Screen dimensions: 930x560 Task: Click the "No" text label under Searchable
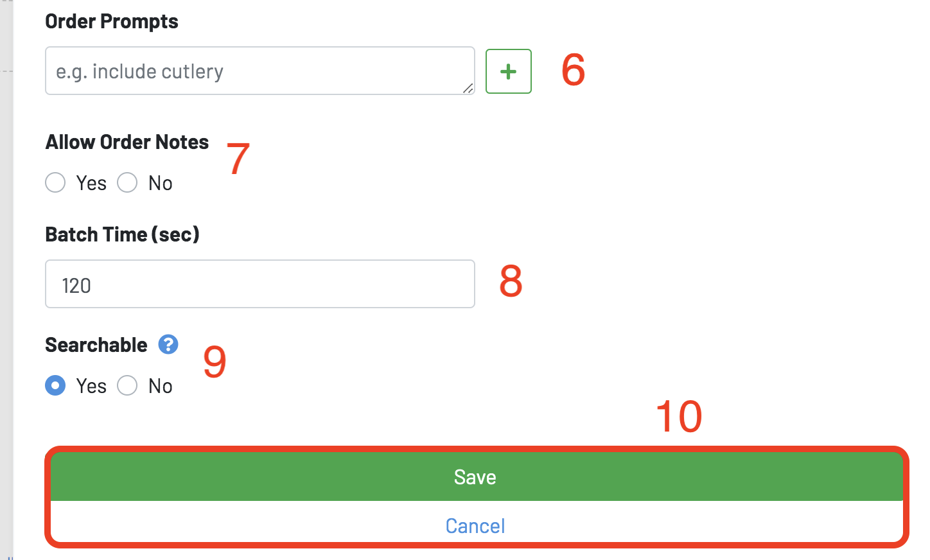(161, 386)
